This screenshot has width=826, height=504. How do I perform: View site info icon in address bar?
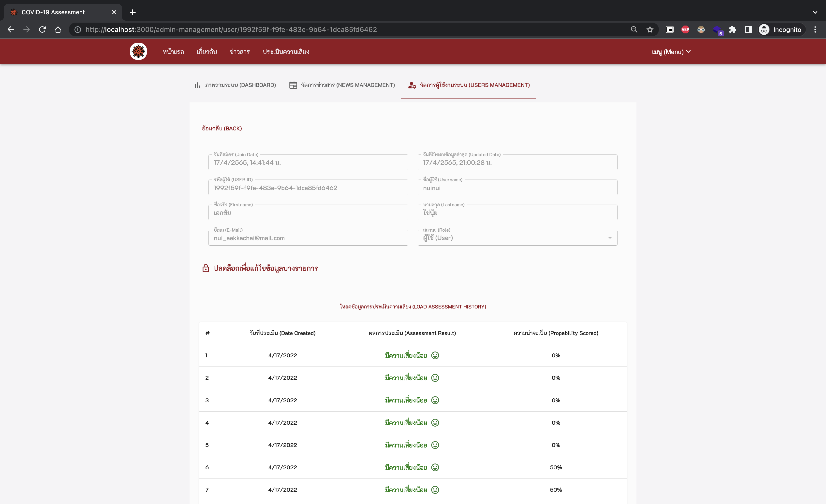(78, 29)
